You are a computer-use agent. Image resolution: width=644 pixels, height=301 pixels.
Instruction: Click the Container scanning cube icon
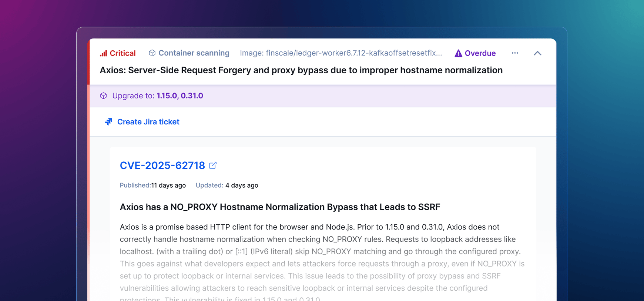tap(152, 53)
